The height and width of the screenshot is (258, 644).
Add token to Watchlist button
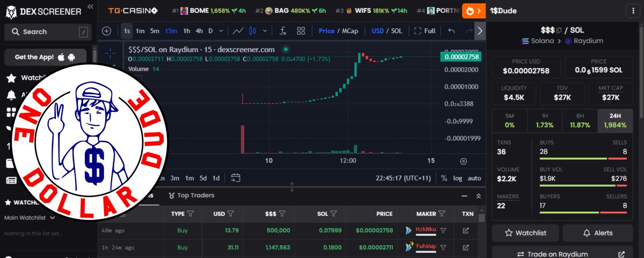point(526,233)
